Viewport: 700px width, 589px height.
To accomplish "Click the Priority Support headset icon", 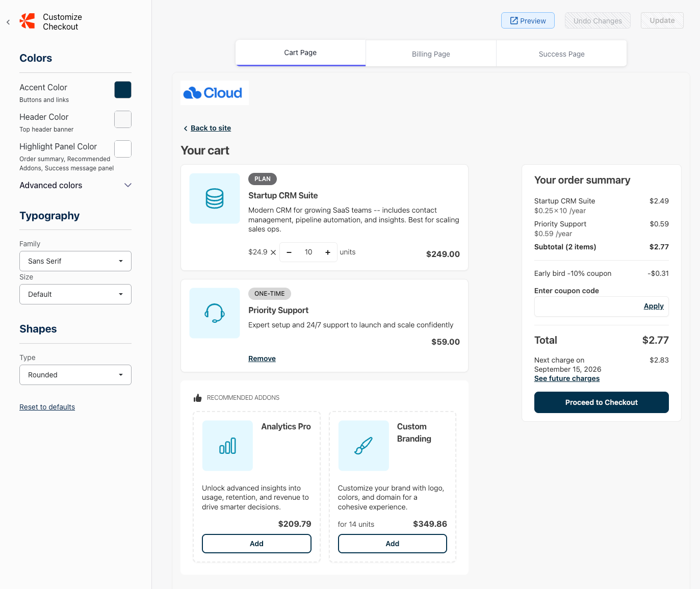I will tap(215, 313).
